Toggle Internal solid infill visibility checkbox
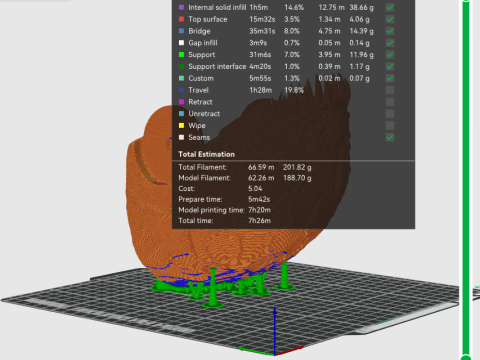This screenshot has height=360, width=480. (x=390, y=7)
